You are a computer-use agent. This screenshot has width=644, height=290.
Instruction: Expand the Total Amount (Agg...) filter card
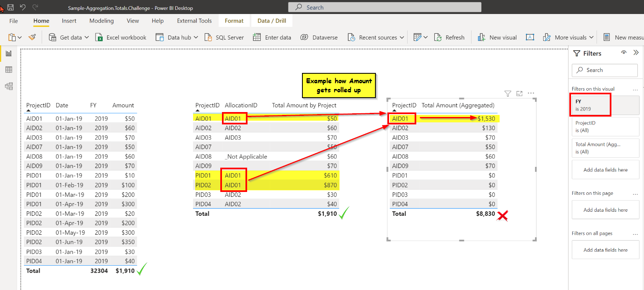click(605, 148)
